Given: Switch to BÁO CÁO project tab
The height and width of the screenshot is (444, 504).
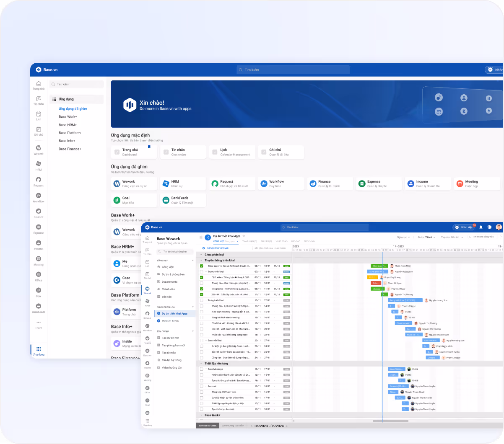Looking at the screenshot, I should click(x=296, y=241).
